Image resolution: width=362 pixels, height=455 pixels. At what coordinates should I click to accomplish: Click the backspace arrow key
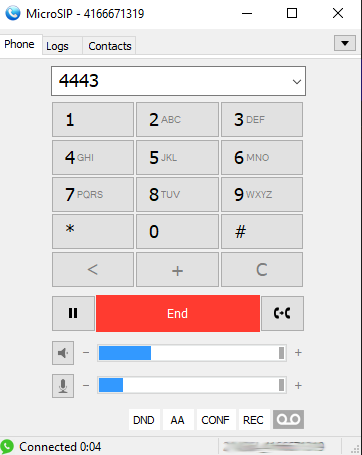[x=93, y=269]
